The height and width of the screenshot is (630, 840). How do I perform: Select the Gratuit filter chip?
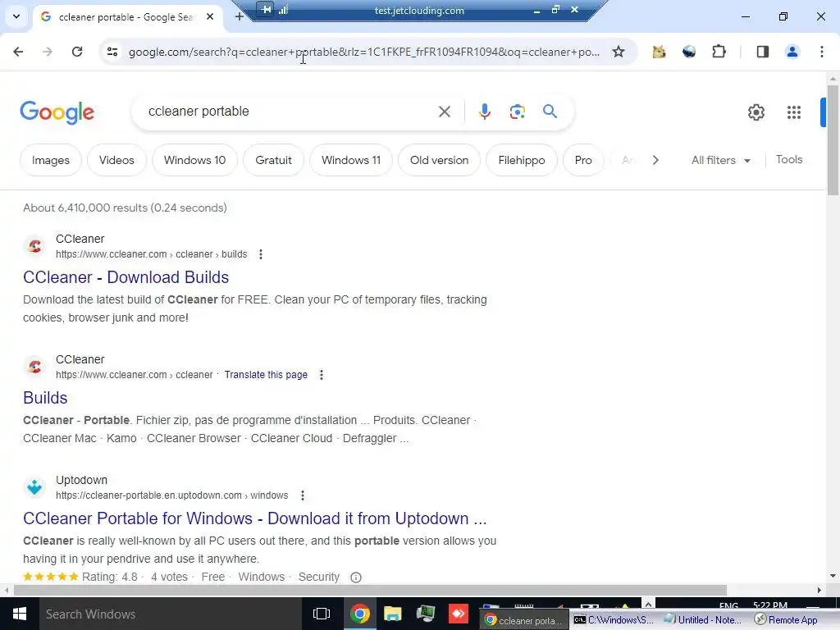click(x=273, y=160)
